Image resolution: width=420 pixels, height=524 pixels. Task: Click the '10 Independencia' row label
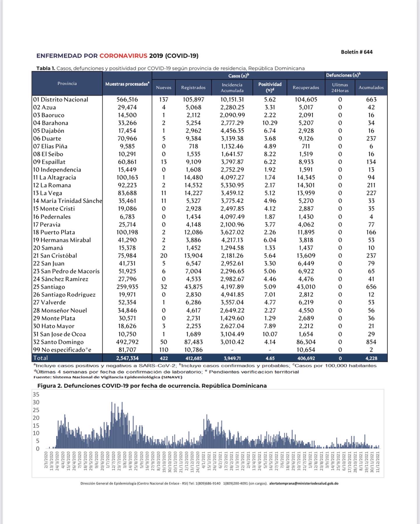pos(57,170)
